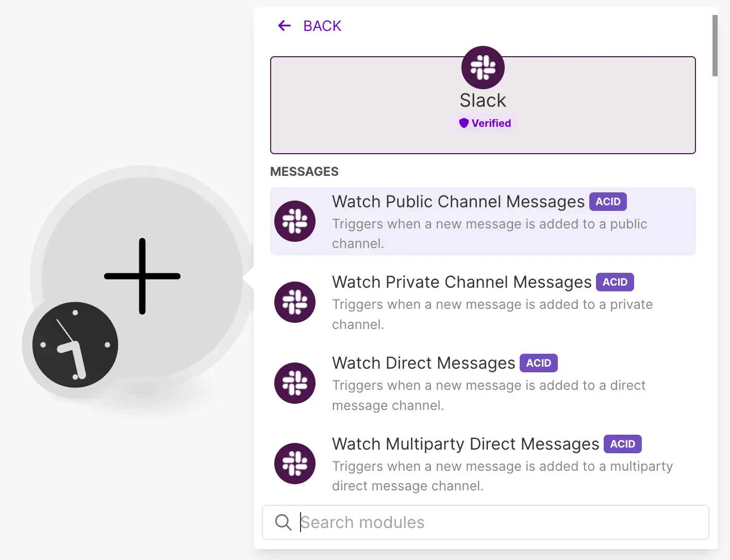Click the Verified shield badge
This screenshot has width=730, height=560.
pyautogui.click(x=485, y=123)
